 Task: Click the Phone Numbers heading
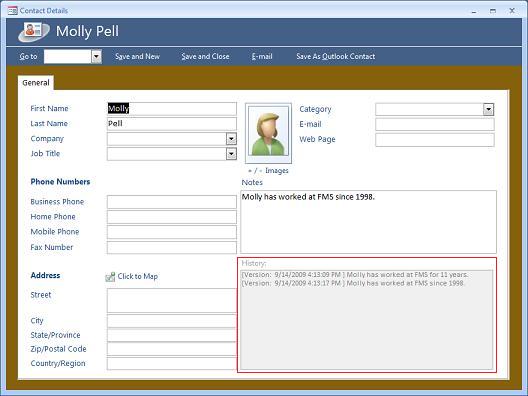click(x=60, y=182)
